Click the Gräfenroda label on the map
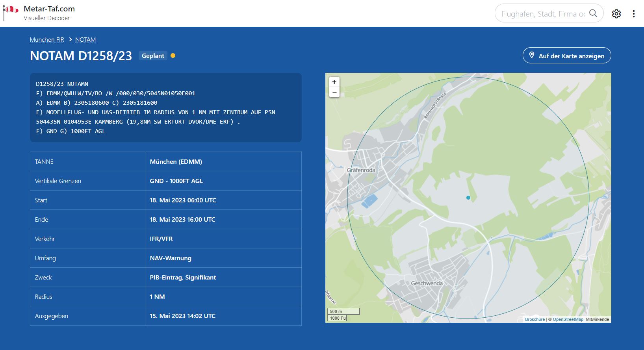644x350 pixels. coord(361,170)
